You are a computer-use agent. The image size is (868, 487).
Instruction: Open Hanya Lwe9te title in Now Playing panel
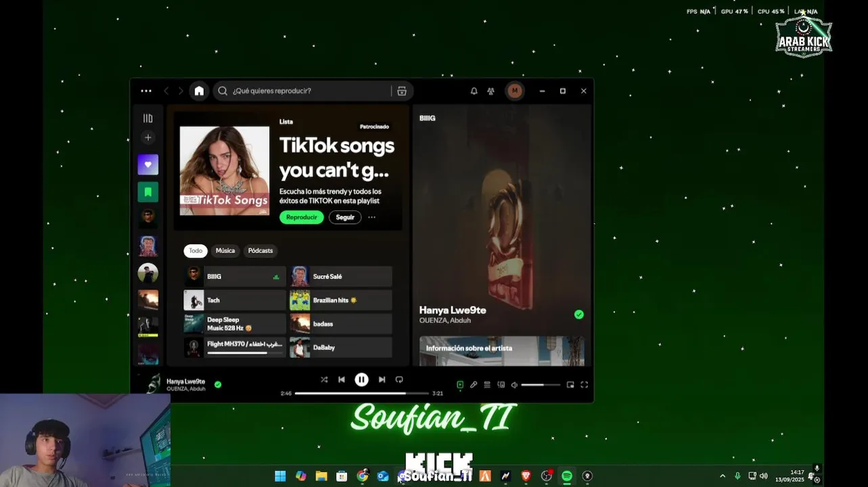point(453,310)
